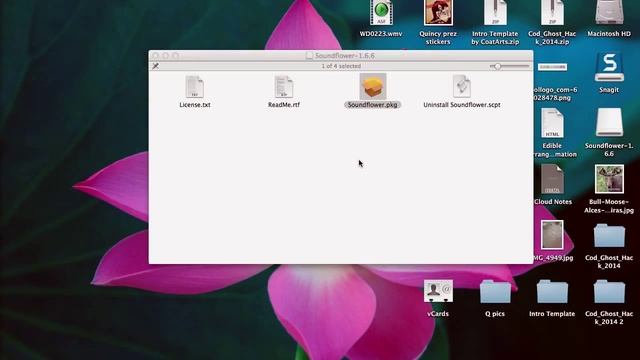Click the Snagit disk image icon
The image size is (640, 360).
[609, 68]
